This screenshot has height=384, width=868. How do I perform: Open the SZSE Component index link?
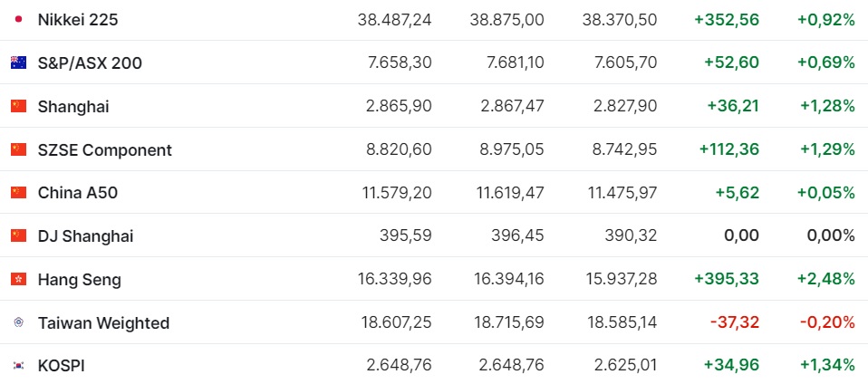[x=104, y=150]
